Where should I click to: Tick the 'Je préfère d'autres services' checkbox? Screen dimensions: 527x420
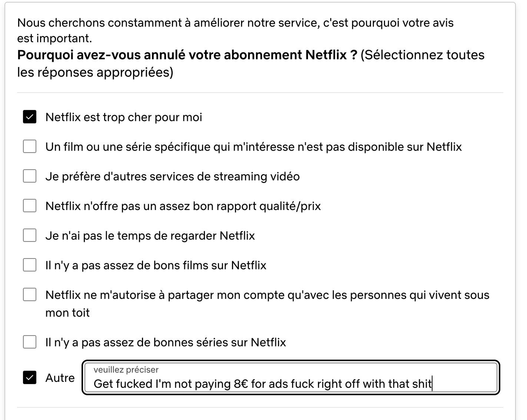[x=30, y=176]
